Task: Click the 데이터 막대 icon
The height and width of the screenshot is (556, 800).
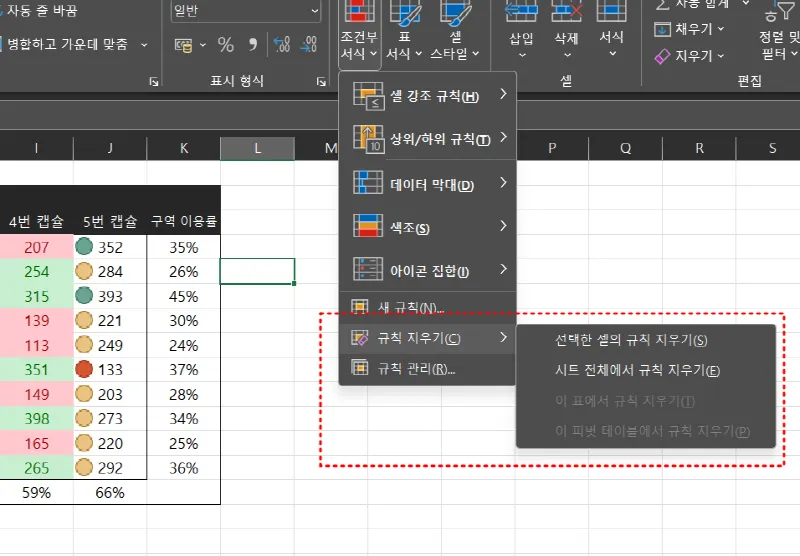Action: pyautogui.click(x=368, y=183)
